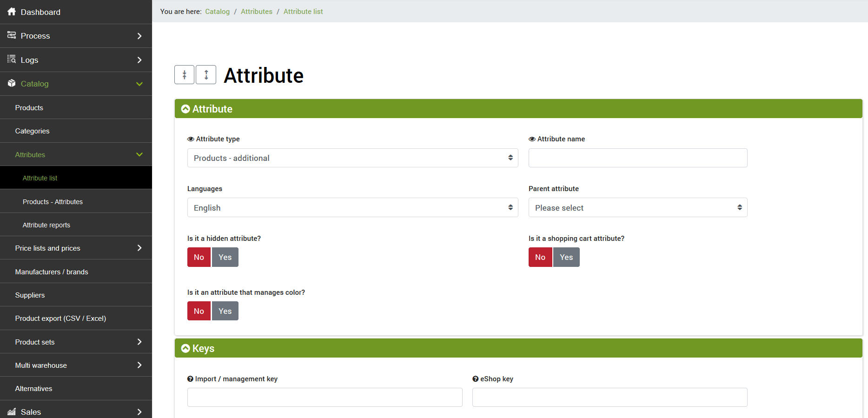Click the Process icon in sidebar

[x=12, y=35]
